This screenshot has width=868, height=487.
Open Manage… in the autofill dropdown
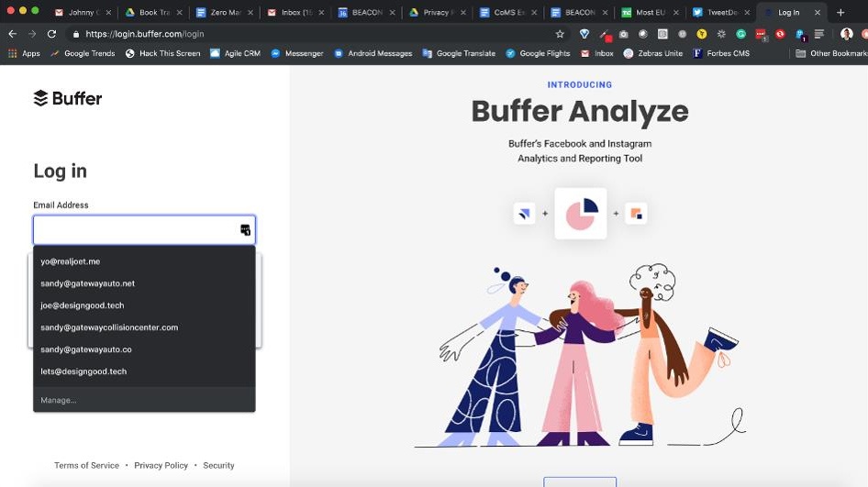(x=59, y=400)
